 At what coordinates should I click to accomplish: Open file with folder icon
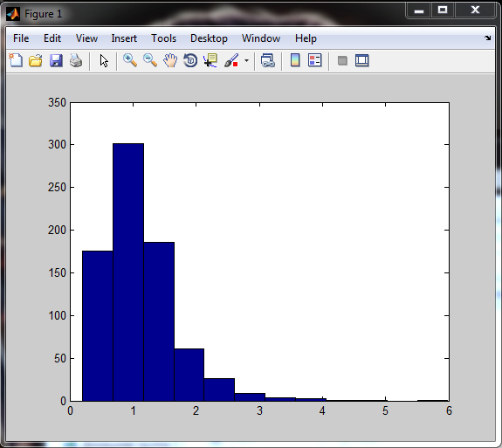36,60
